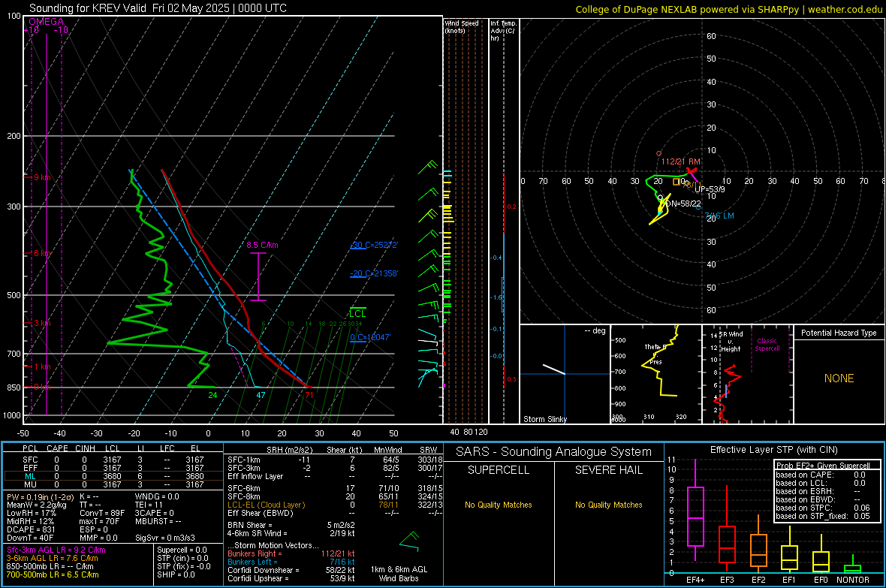Select the MU parcel row

click(113, 484)
